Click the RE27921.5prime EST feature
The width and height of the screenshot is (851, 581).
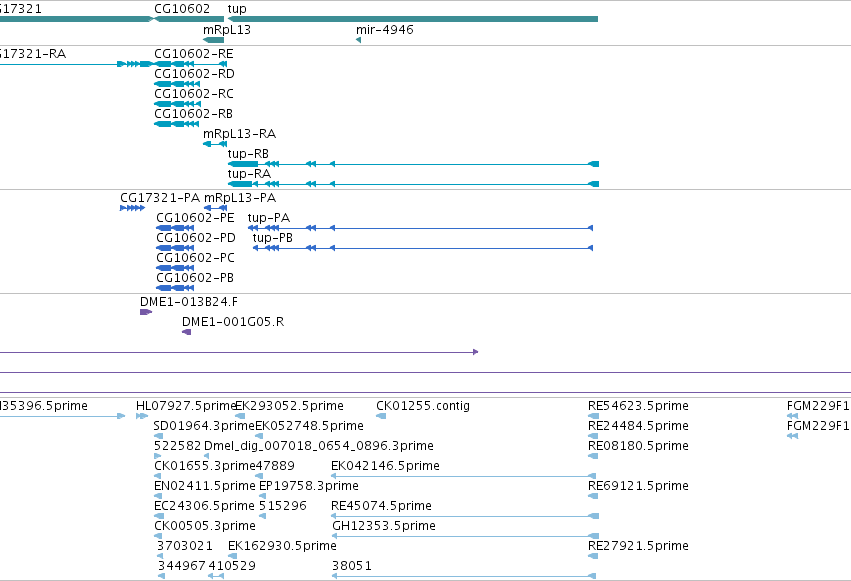coord(593,557)
